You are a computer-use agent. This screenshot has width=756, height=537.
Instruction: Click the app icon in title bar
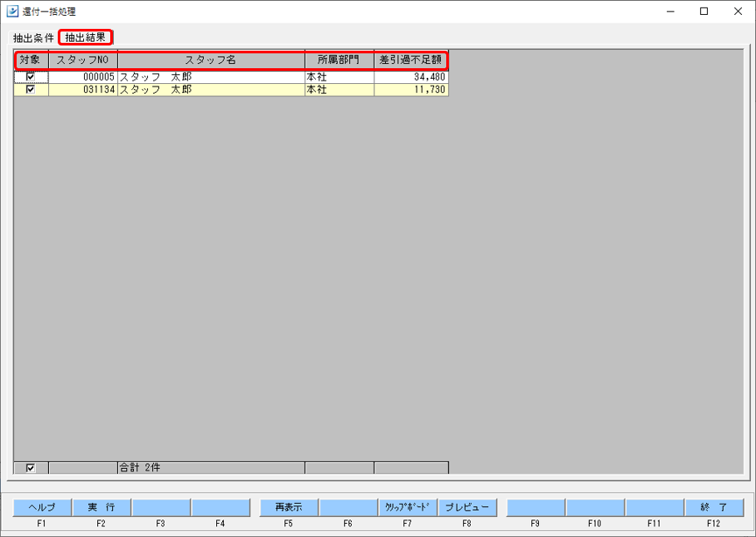pyautogui.click(x=12, y=11)
